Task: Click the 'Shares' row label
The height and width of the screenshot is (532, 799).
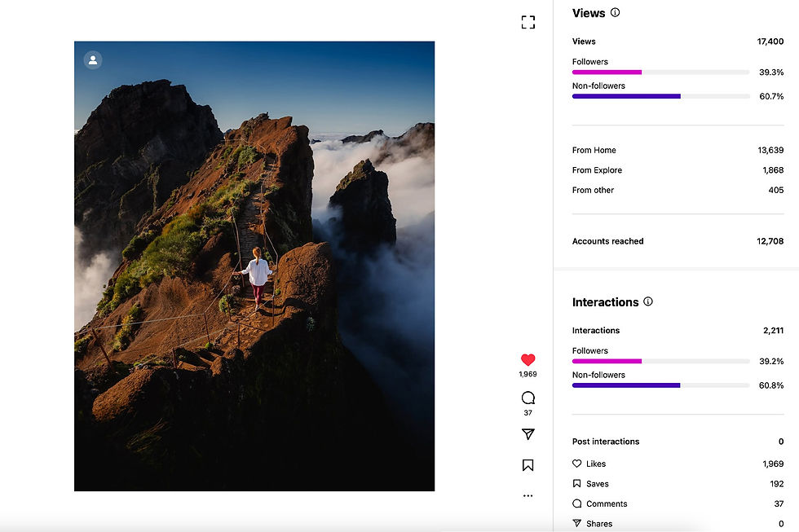Action: [599, 523]
